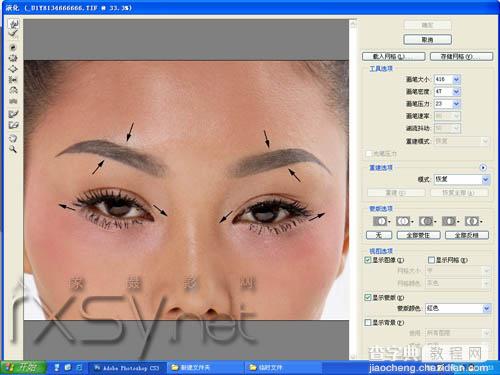The width and height of the screenshot is (500, 375).
Task: Select the Pucker tool
Action: [x=13, y=58]
